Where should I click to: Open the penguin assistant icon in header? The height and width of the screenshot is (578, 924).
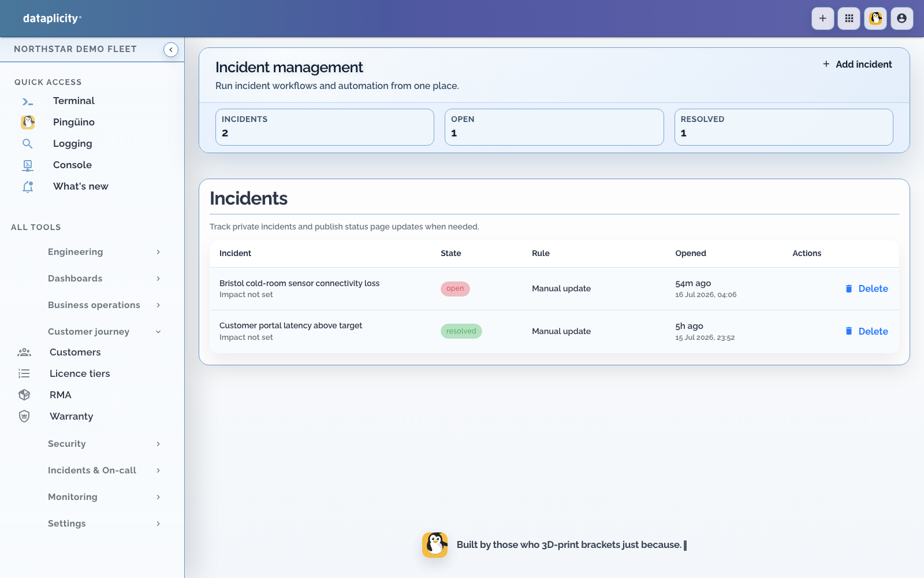[x=875, y=18]
